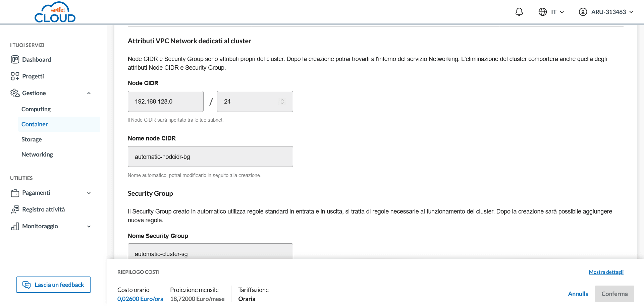Click the Node CIDR address field
Image resolution: width=644 pixels, height=306 pixels.
point(165,102)
